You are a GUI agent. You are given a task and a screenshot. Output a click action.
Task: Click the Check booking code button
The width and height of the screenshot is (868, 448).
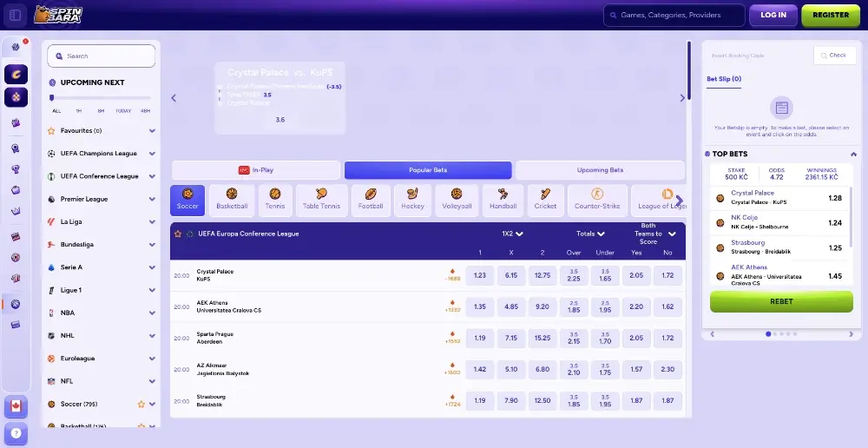[834, 56]
